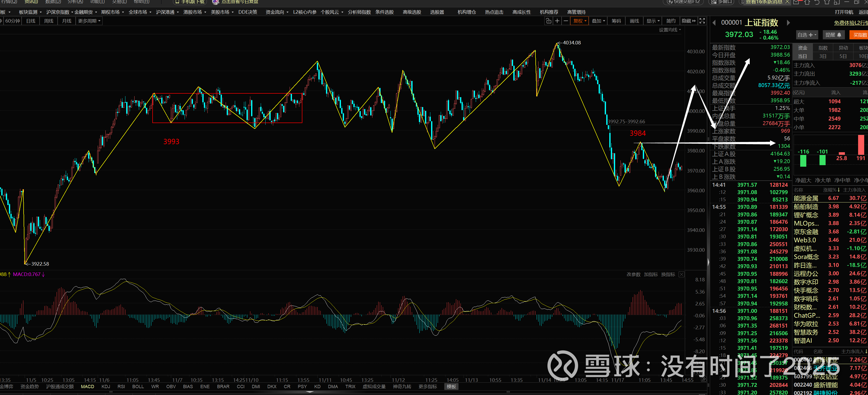
Task: Expand the 更多周期 period dropdown
Action: coord(89,21)
